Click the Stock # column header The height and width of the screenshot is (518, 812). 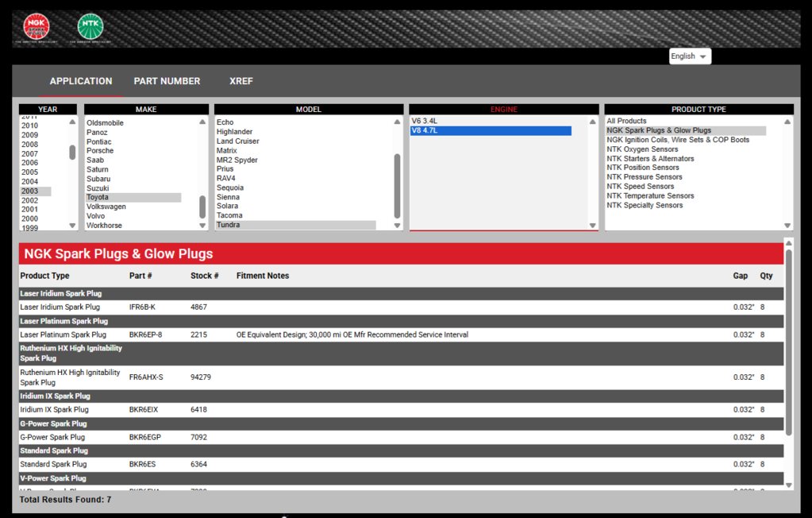pos(205,276)
